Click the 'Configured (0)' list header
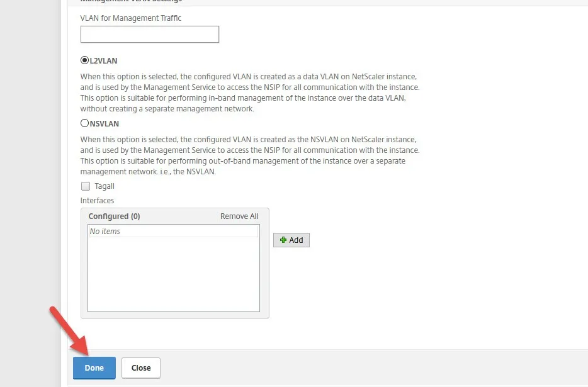This screenshot has width=588, height=387. coord(114,216)
